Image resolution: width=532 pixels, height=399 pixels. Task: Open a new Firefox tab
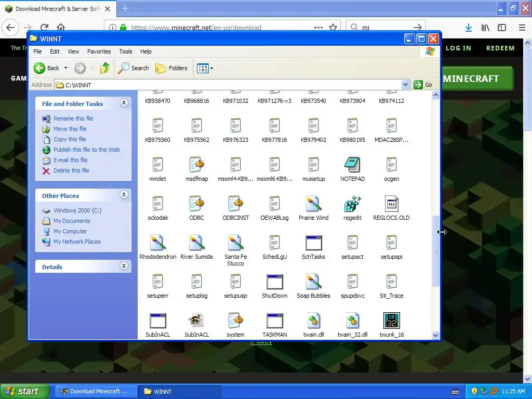click(x=125, y=8)
